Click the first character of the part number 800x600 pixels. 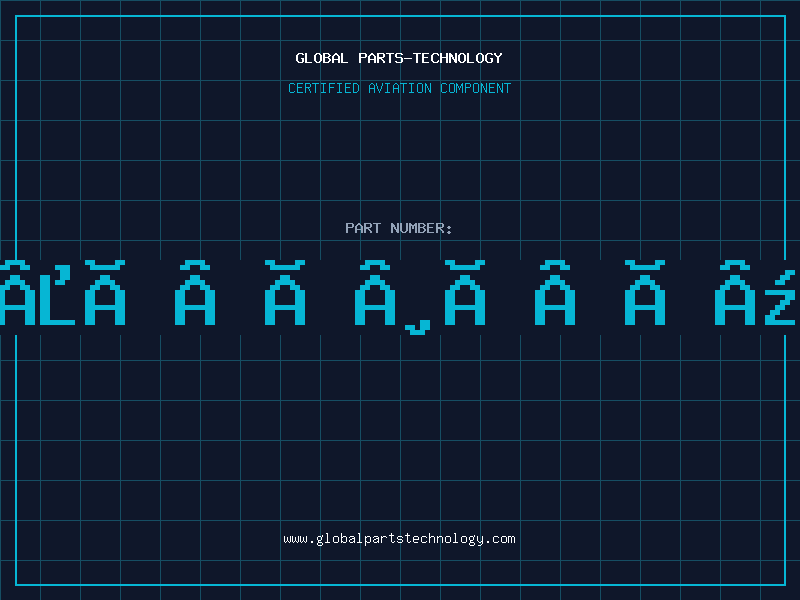coord(14,295)
